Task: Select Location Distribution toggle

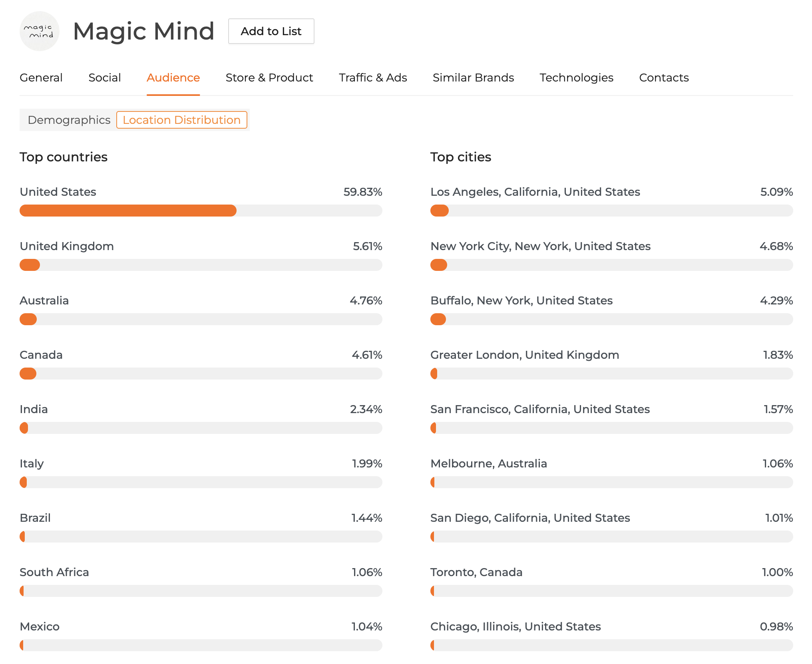Action: coord(181,120)
